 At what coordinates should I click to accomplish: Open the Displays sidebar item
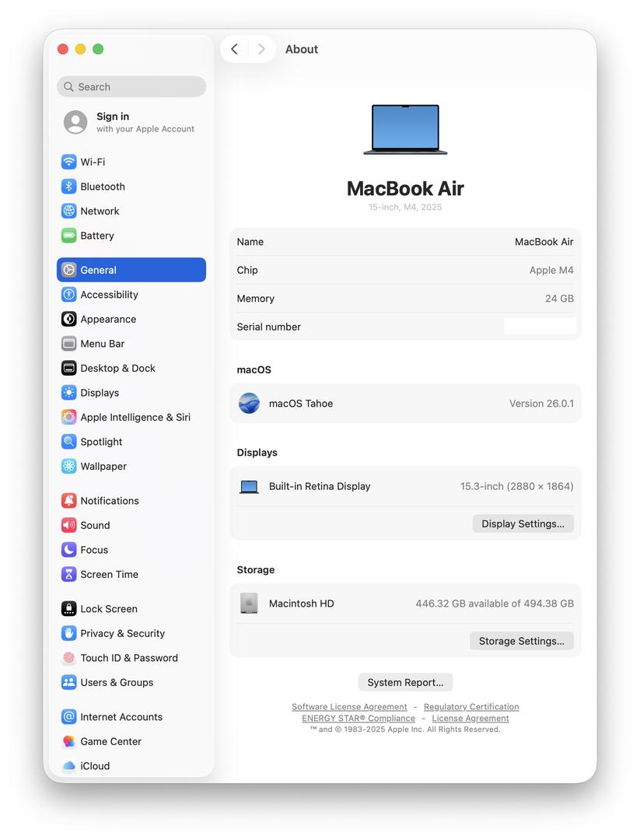point(100,393)
